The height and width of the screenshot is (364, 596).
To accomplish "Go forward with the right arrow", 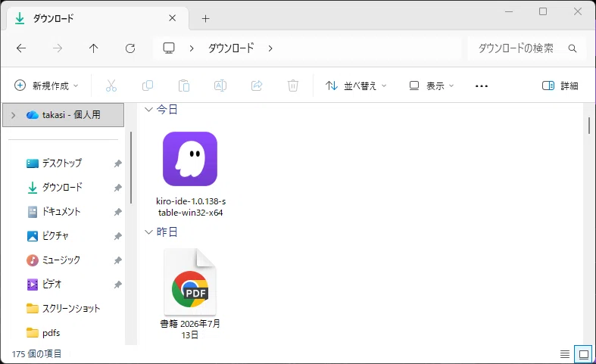I will 58,48.
